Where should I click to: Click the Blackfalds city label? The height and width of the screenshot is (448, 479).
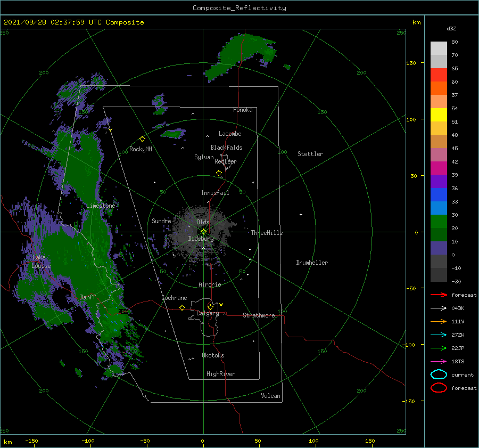[226, 148]
